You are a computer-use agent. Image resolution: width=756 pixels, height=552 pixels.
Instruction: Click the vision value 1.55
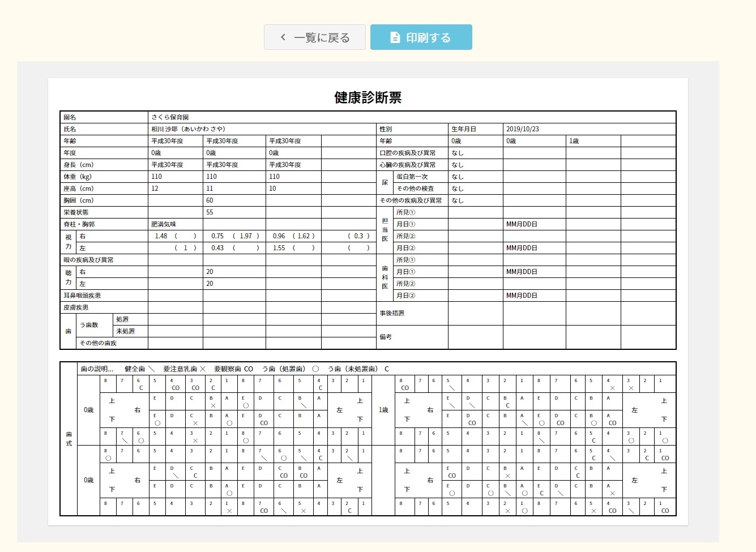click(279, 248)
